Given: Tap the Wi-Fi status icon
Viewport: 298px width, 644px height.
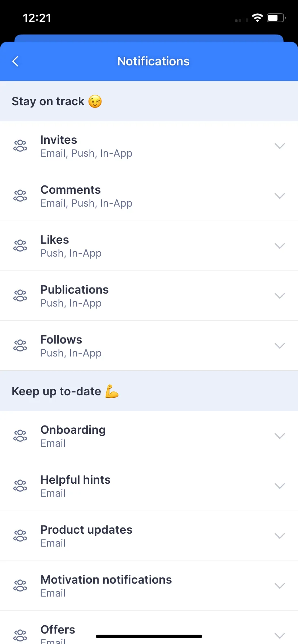Looking at the screenshot, I should pos(257,18).
